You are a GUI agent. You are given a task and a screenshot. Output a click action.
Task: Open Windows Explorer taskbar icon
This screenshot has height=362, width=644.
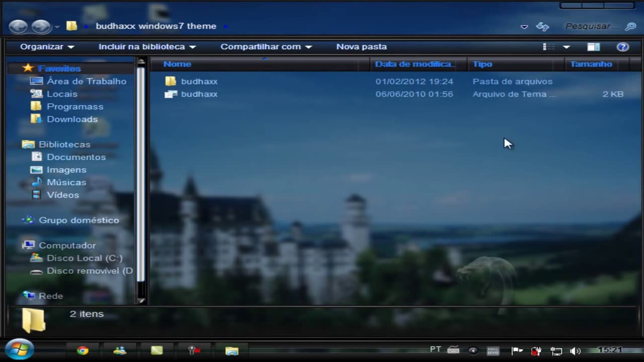click(x=231, y=350)
